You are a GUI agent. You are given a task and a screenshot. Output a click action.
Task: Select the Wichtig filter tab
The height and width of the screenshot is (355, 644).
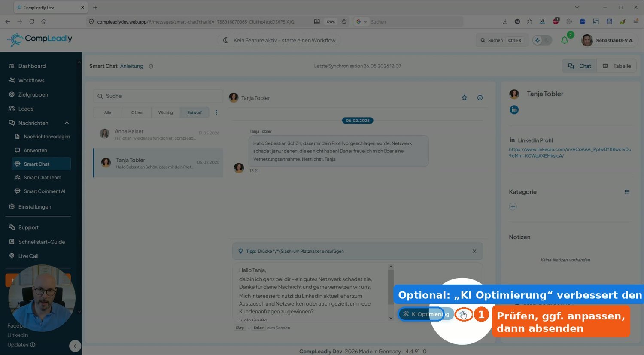tap(165, 112)
